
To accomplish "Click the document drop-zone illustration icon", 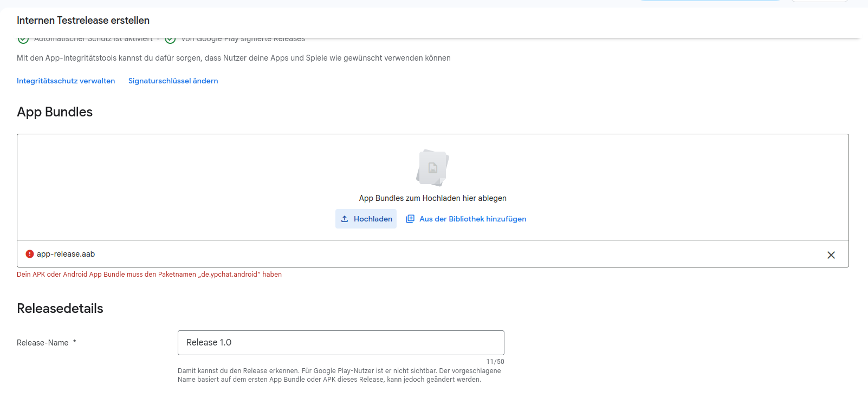I will [x=433, y=168].
